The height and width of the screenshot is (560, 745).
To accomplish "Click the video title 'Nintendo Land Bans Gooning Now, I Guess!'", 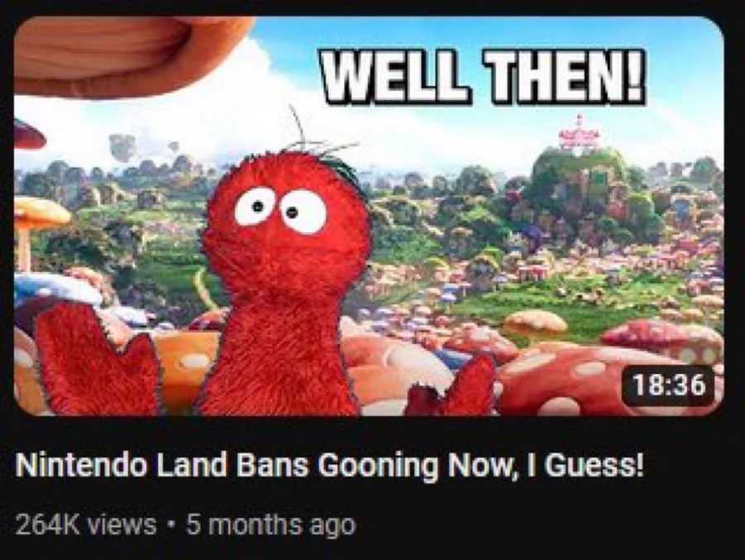I will point(329,466).
